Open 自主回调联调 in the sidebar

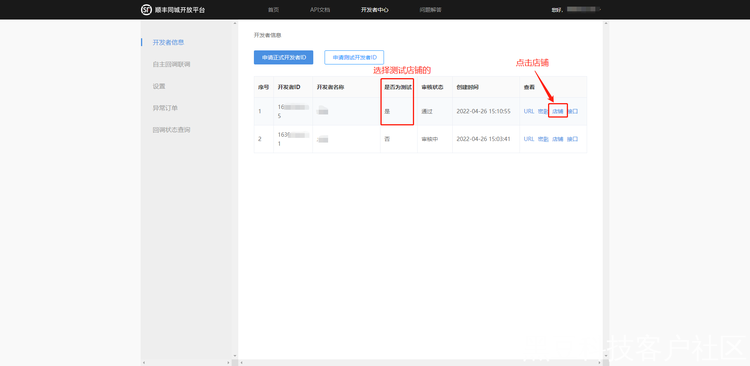[171, 64]
